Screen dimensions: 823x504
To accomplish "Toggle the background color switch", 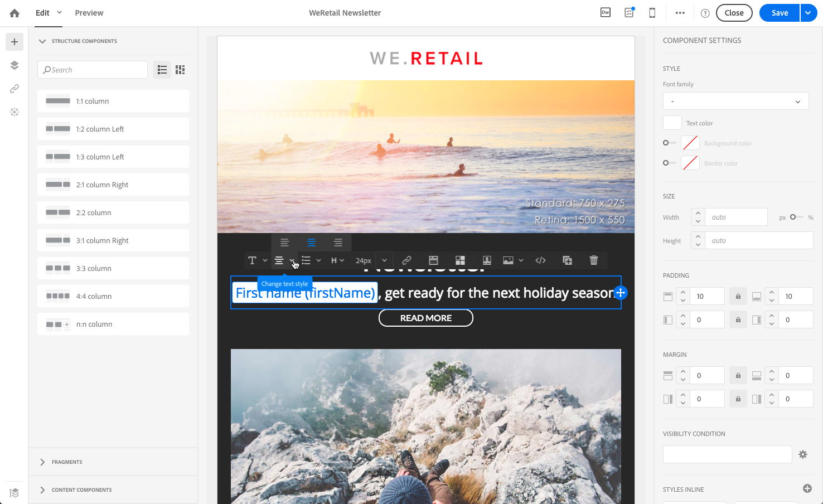I will click(x=669, y=143).
